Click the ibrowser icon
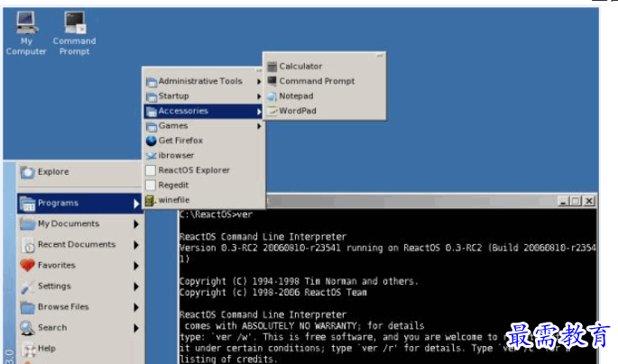 (151, 156)
